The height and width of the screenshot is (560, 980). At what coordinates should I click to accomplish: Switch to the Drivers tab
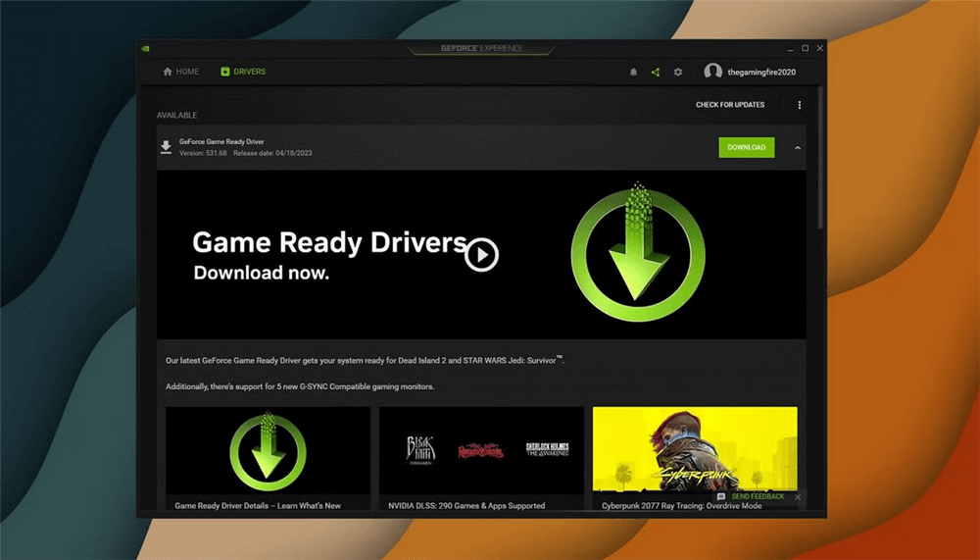tap(243, 72)
